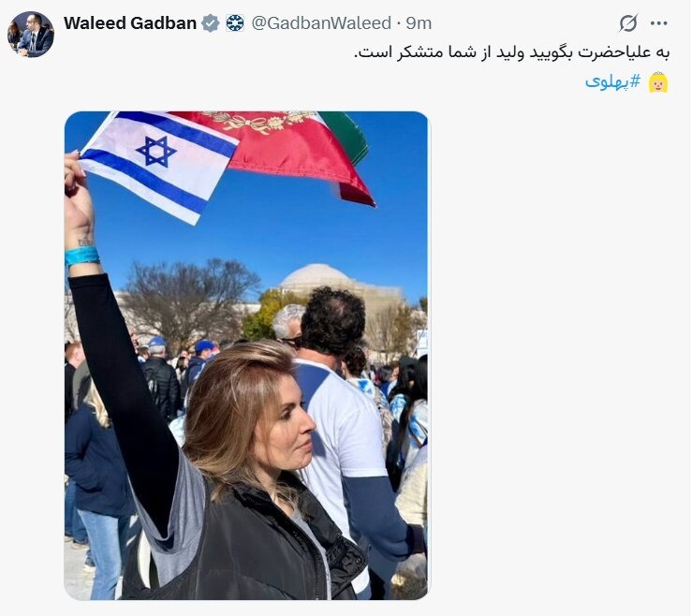Open the three-dot more options menu

(x=658, y=23)
